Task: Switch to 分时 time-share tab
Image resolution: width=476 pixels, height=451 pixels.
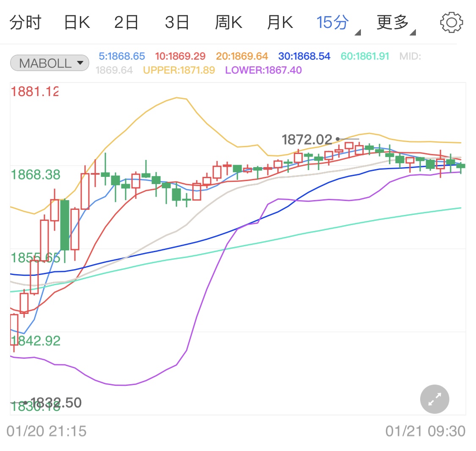Action: pyautogui.click(x=25, y=22)
